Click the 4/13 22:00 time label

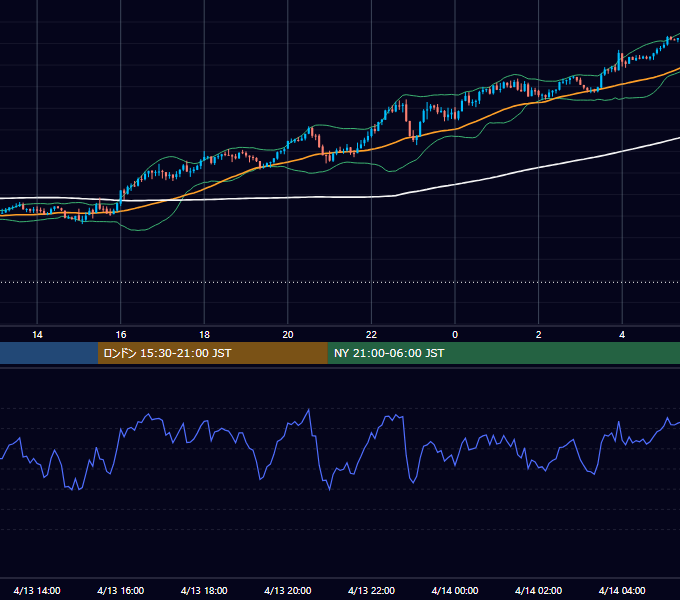click(371, 590)
